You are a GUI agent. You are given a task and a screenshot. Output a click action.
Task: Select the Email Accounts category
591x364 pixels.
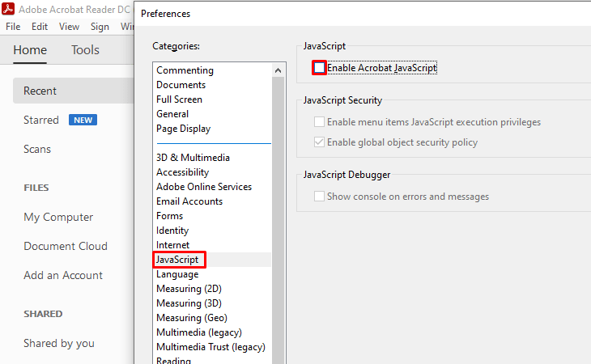point(189,201)
